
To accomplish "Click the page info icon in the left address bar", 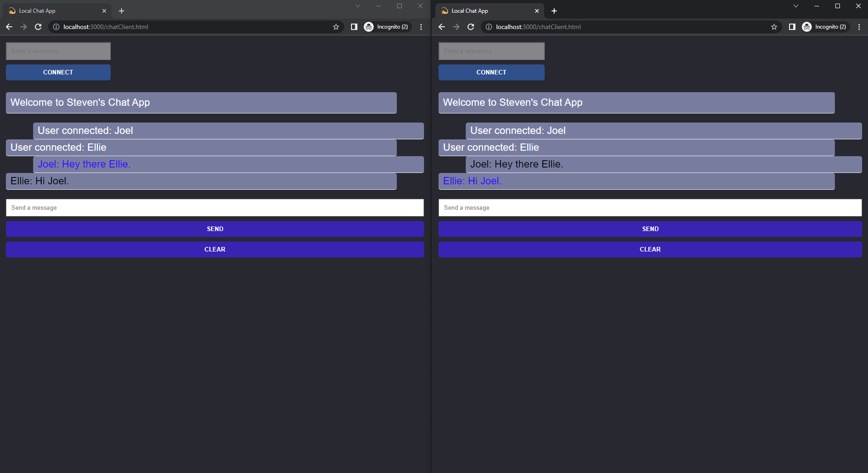I will click(x=56, y=27).
